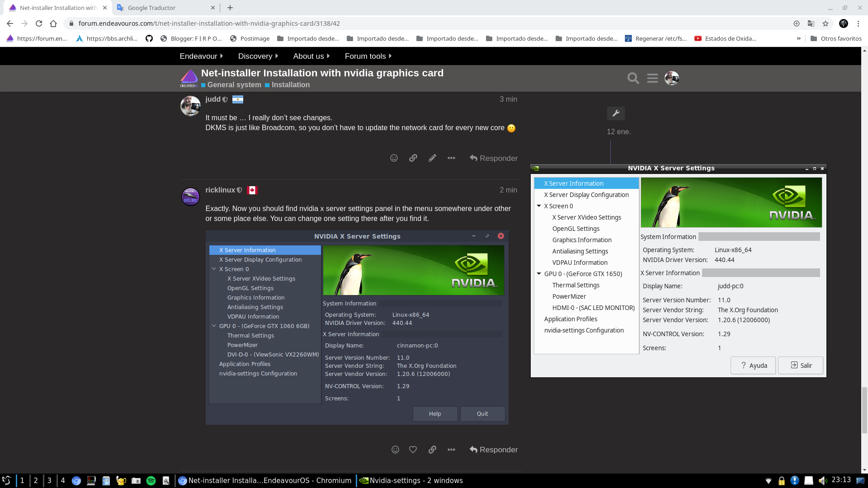
Task: Open forum search magnifier icon
Action: (633, 78)
